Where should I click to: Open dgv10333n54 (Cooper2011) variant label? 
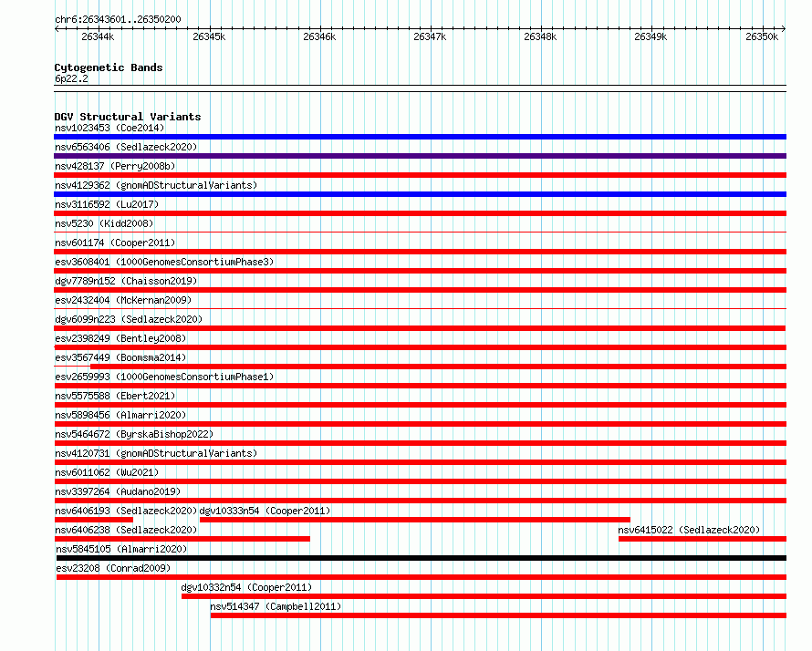(265, 511)
